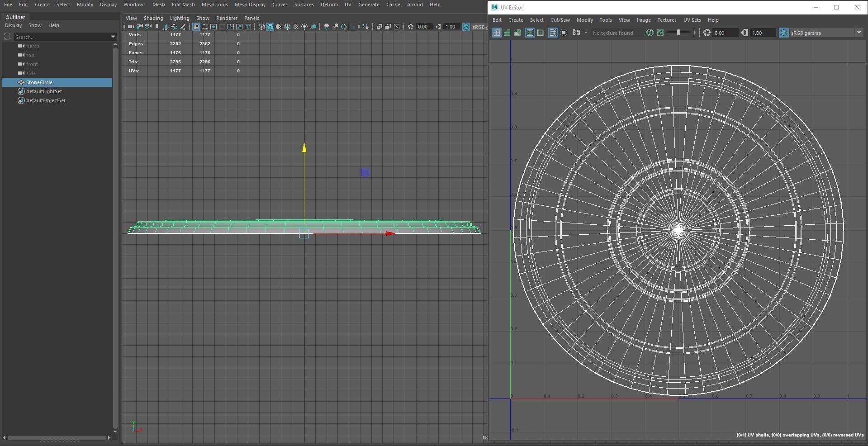Switch viewport to Wireframe display
This screenshot has height=446, width=868.
pos(261,27)
